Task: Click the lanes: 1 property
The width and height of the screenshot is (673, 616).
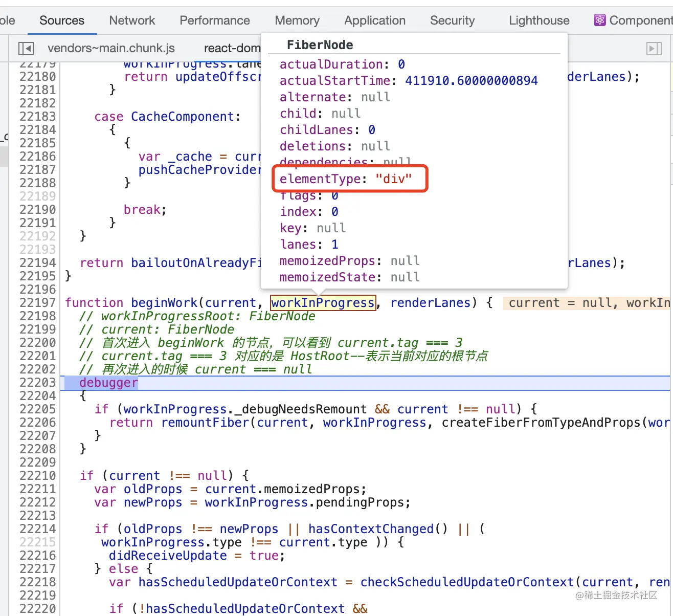Action: (x=309, y=245)
